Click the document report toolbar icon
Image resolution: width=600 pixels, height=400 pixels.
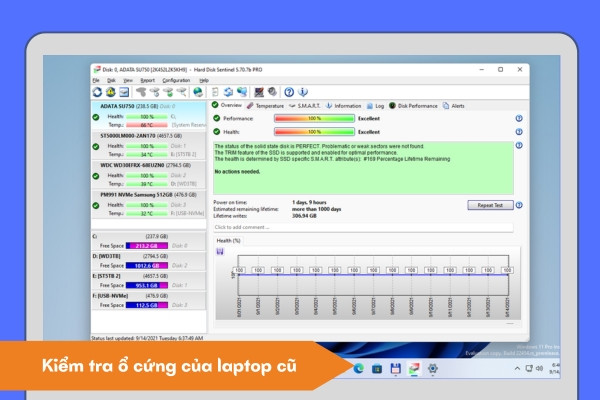[215, 92]
